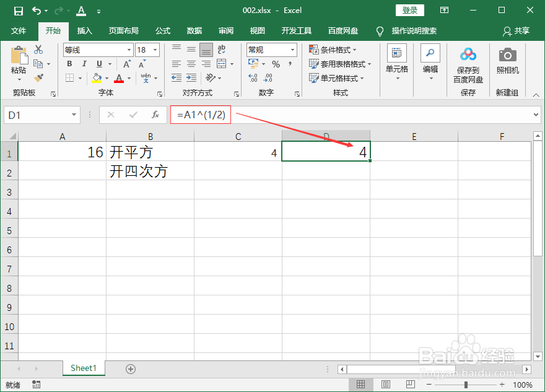Viewport: 545px width, 392px height.
Task: Open the 文件 File tab
Action: click(19, 31)
